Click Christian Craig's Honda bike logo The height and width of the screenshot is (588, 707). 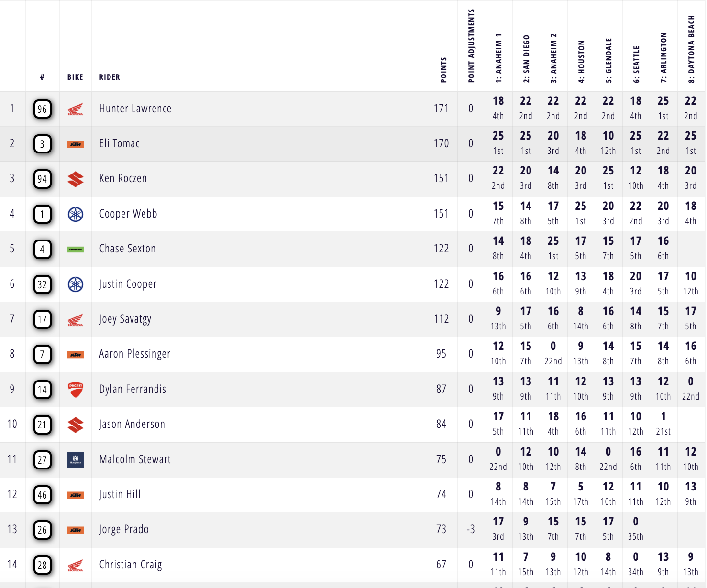point(76,565)
